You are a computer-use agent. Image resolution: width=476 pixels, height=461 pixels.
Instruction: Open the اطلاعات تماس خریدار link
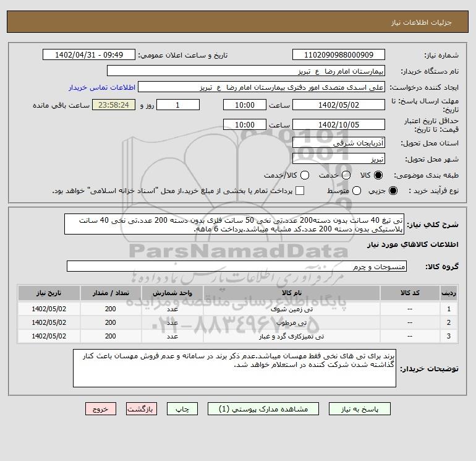[102, 87]
